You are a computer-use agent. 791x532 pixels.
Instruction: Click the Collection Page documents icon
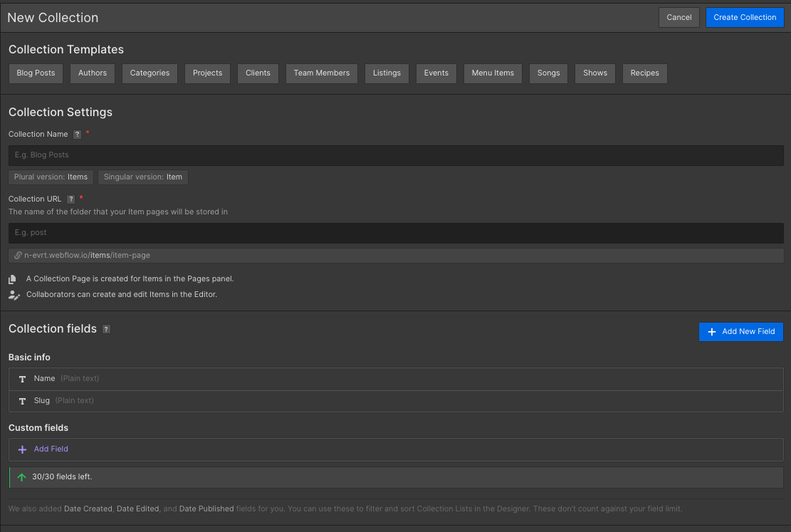click(x=13, y=279)
